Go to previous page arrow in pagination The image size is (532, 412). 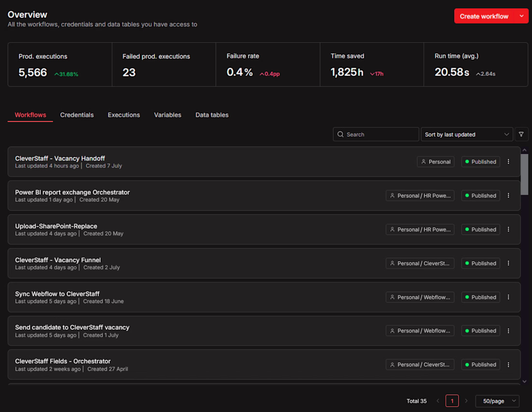coord(438,401)
